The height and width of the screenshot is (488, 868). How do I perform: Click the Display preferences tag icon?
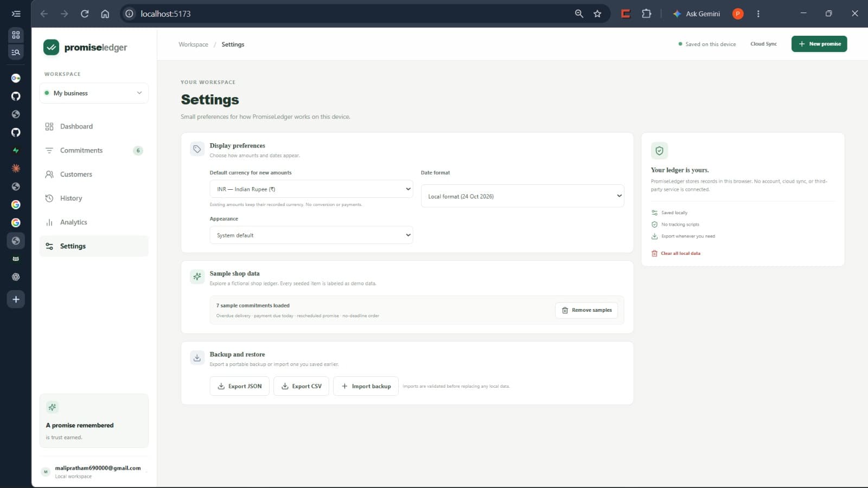pos(197,149)
